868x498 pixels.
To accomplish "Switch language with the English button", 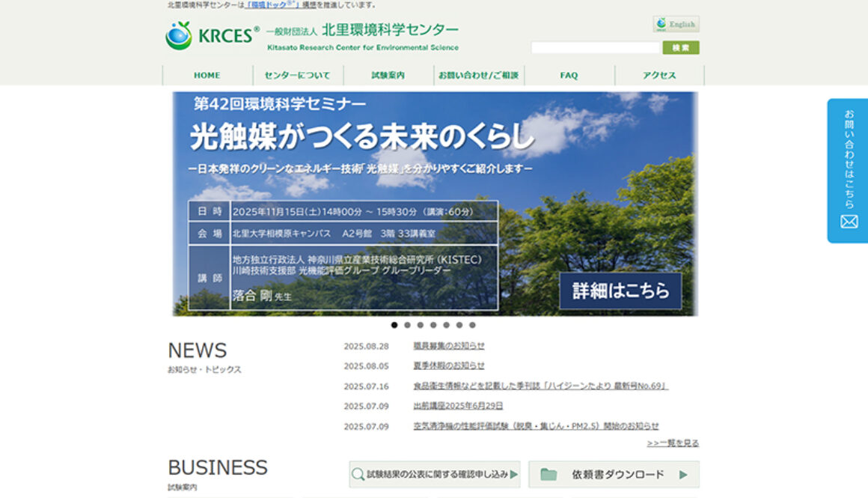I will 676,24.
